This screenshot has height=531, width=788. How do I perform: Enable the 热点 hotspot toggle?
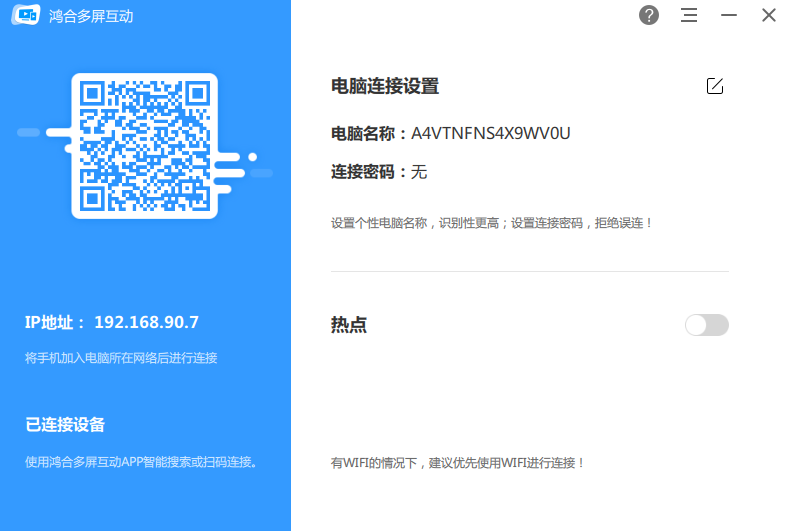coord(707,325)
